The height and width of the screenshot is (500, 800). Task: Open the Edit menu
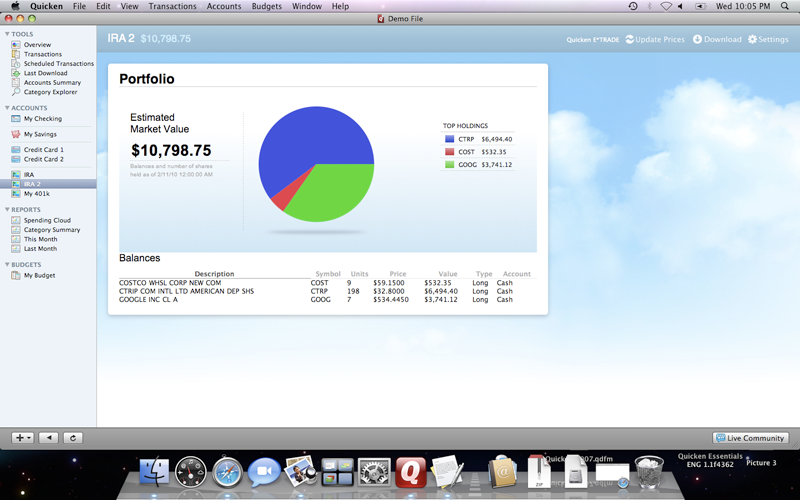103,6
